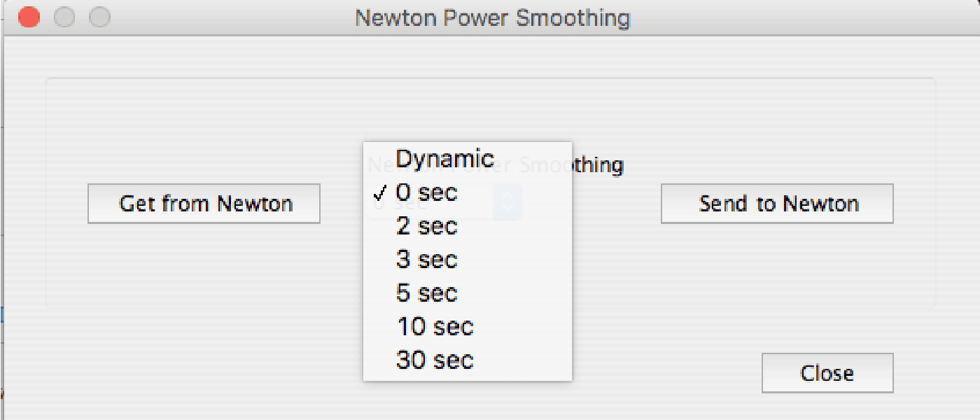Click the Newton Power Smoothing window title
980x420 pixels.
tap(492, 17)
